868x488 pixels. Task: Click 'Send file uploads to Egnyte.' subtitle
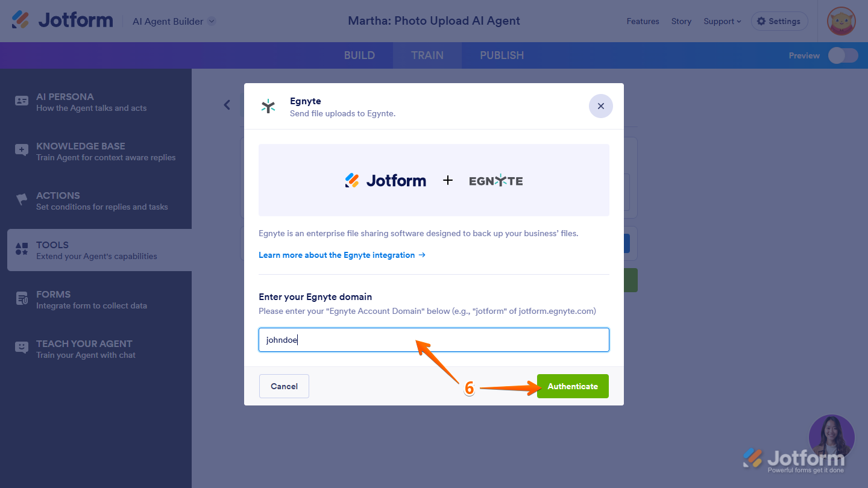[342, 113]
